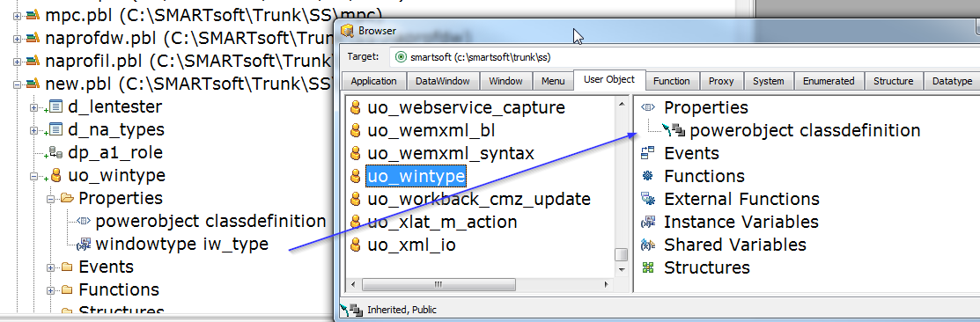Expand the Events folder in the tree
The width and height of the screenshot is (980, 322).
click(x=51, y=267)
